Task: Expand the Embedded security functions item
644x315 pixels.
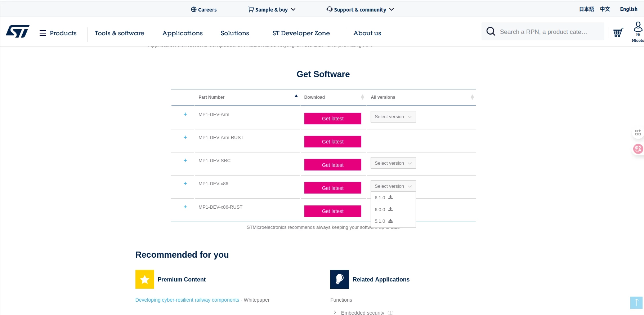Action: (x=335, y=312)
